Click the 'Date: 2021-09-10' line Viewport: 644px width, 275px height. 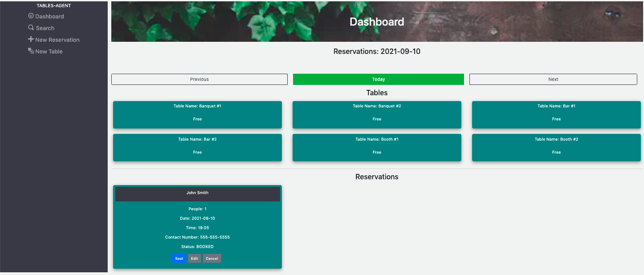(197, 218)
